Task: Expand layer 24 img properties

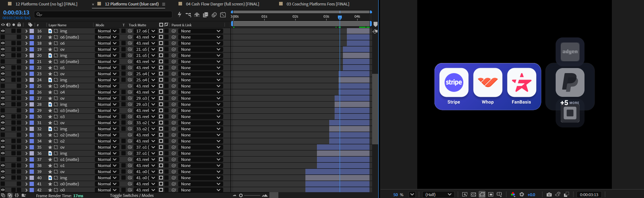Action: pyautogui.click(x=26, y=80)
